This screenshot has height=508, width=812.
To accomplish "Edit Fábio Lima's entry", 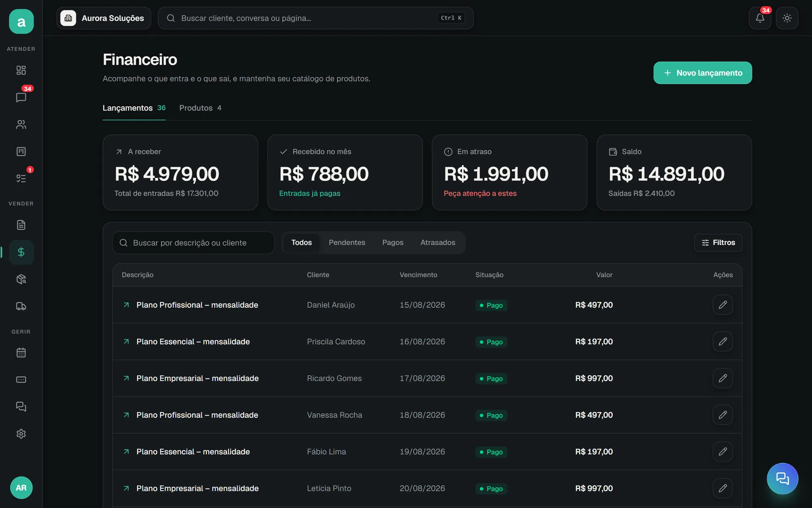I will pos(723,452).
